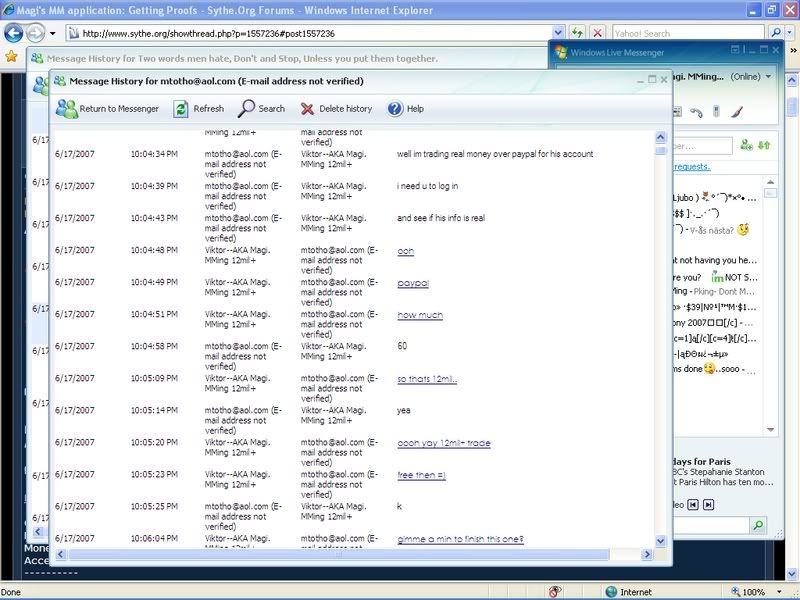
Task: Click the 10:04:34 PM timestamp
Action: pyautogui.click(x=154, y=154)
